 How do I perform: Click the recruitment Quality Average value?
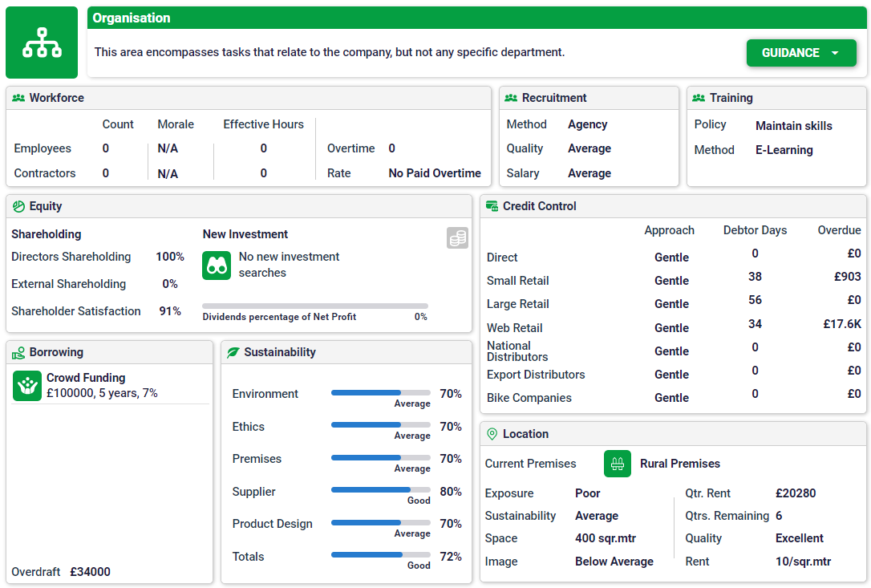click(x=589, y=148)
